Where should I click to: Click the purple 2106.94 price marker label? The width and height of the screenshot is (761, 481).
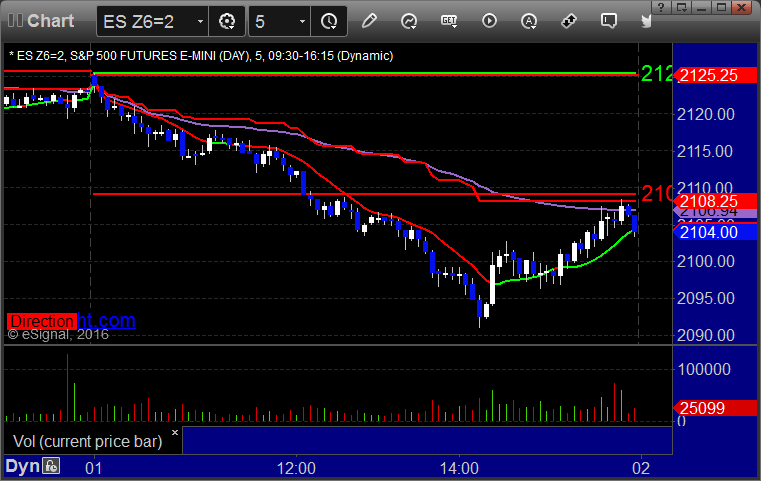click(714, 213)
